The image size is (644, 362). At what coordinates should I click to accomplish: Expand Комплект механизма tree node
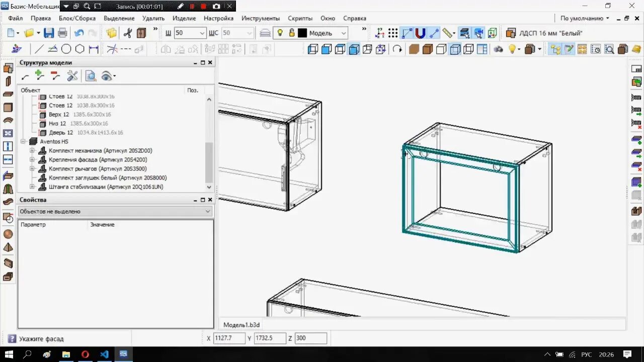coord(32,151)
